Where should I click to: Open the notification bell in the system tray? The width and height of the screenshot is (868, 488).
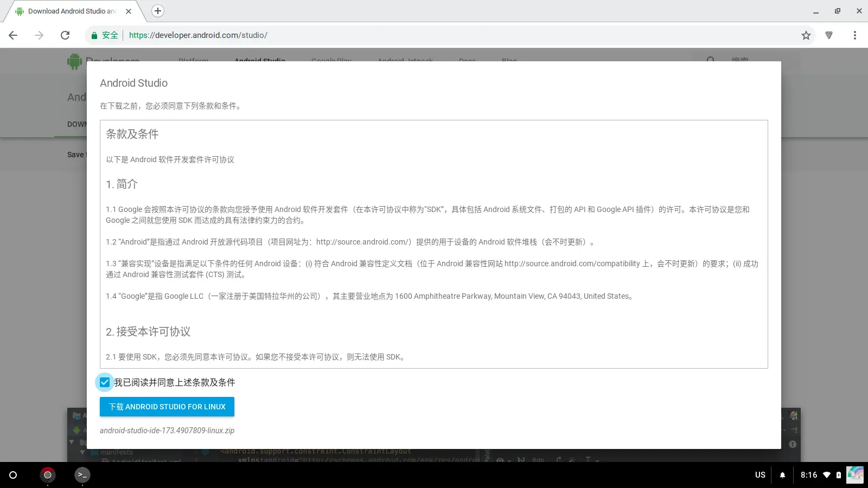coord(782,474)
